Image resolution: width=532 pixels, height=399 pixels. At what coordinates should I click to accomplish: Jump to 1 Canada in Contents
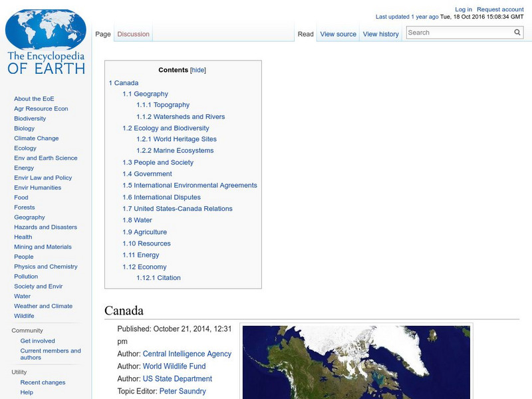point(124,82)
